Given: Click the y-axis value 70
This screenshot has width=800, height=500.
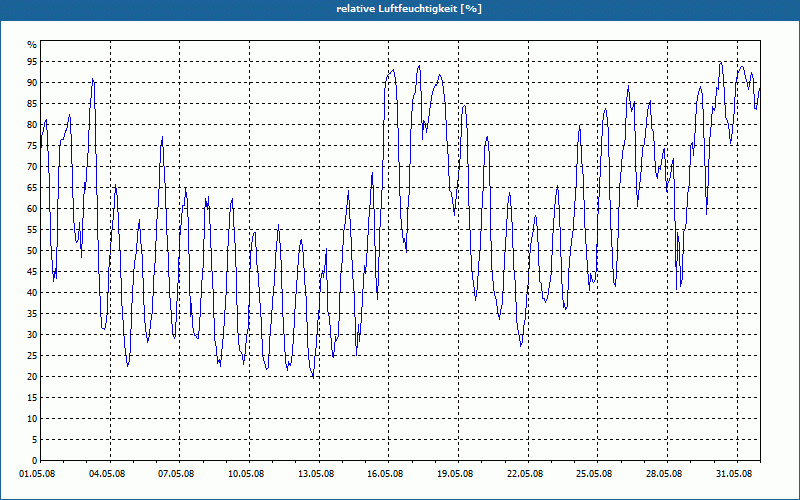Looking at the screenshot, I should click(32, 166).
